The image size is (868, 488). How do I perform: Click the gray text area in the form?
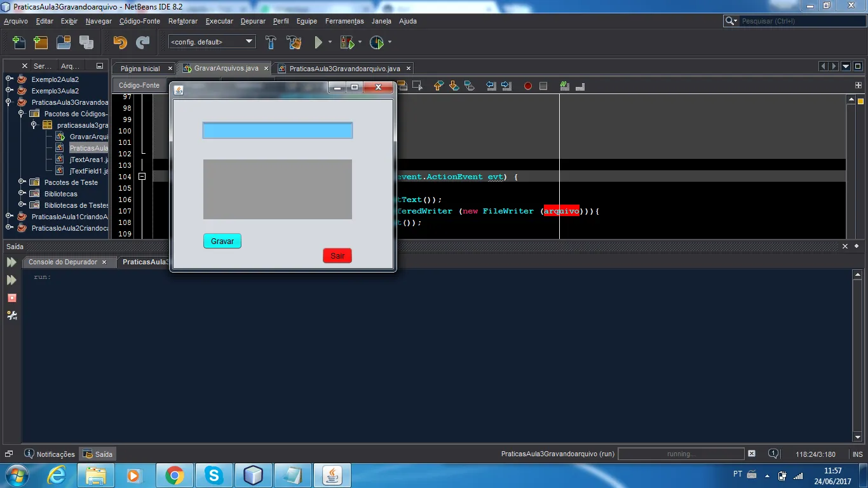tap(277, 189)
